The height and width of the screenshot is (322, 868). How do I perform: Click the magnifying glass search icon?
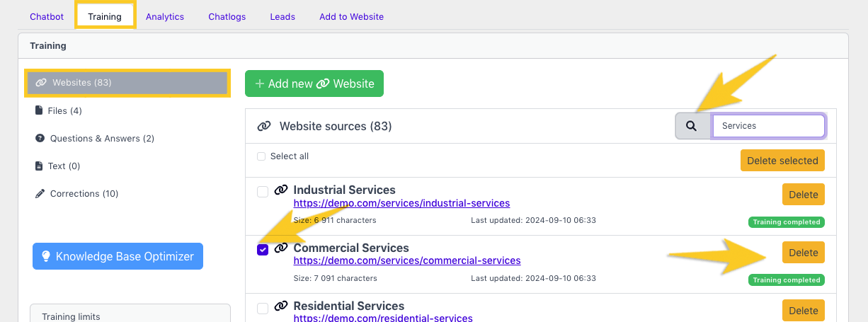coord(692,126)
